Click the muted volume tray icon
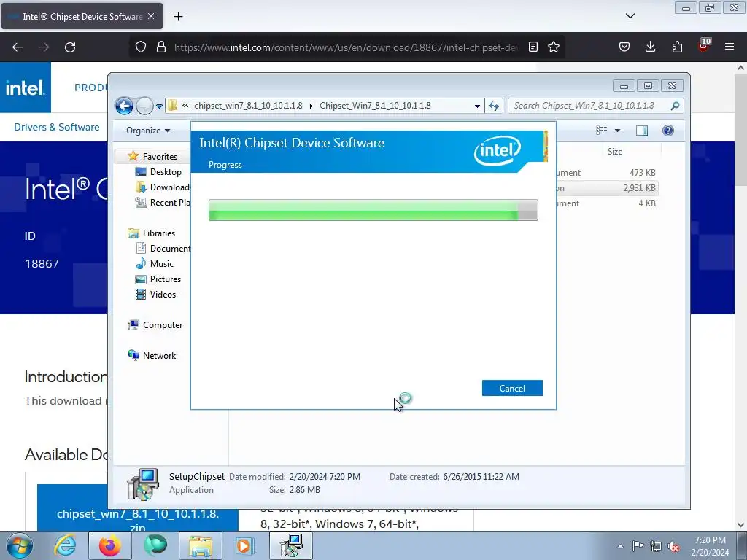 673,546
